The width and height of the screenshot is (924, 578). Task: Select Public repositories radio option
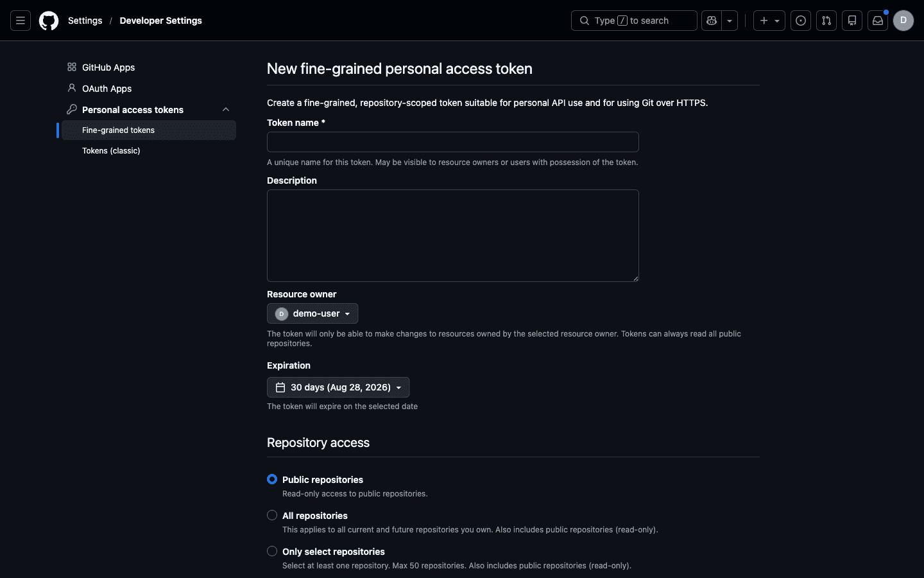tap(272, 479)
